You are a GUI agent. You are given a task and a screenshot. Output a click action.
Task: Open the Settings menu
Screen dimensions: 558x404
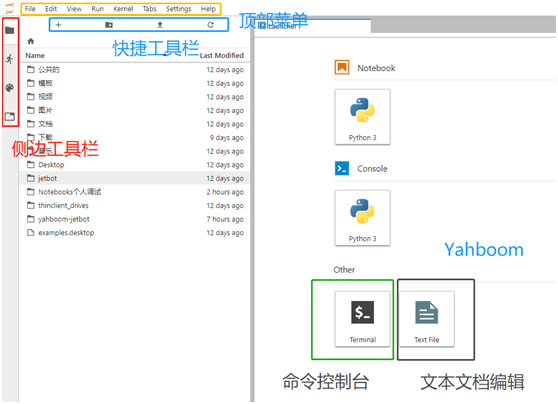tap(178, 9)
